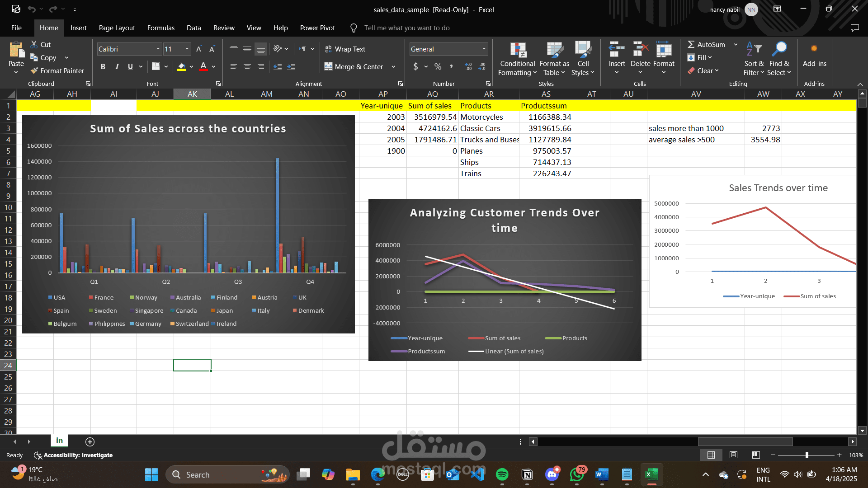
Task: Apply the Percent Style format
Action: pyautogui.click(x=438, y=66)
